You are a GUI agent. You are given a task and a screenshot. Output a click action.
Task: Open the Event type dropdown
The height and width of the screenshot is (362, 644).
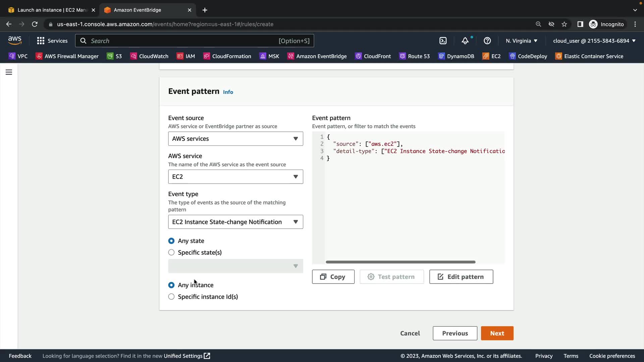[x=235, y=222]
